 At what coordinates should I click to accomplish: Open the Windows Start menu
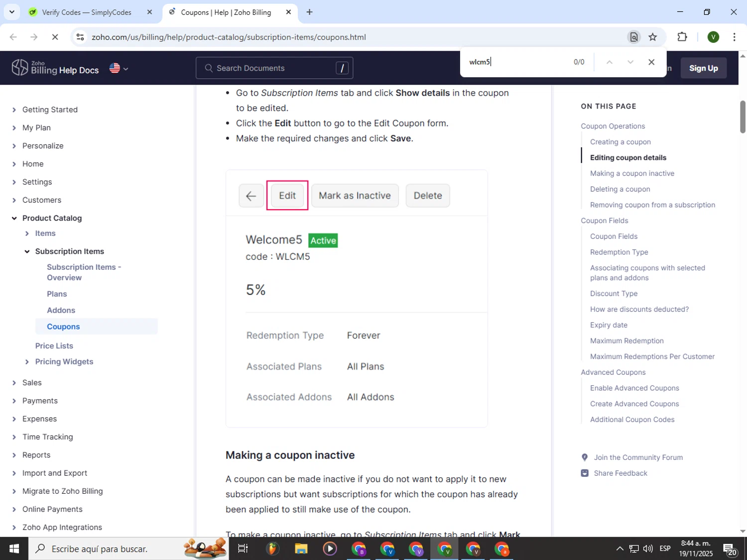tap(13, 549)
